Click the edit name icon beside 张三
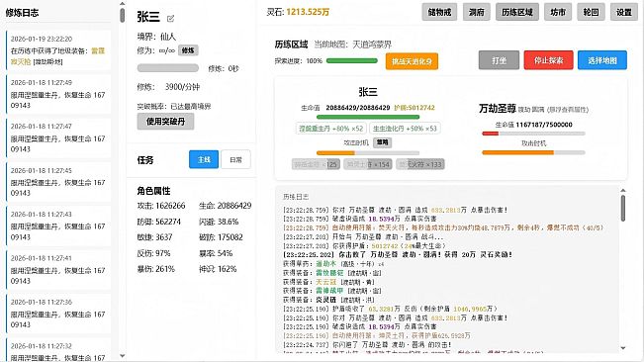The width and height of the screenshot is (644, 362). [x=170, y=18]
